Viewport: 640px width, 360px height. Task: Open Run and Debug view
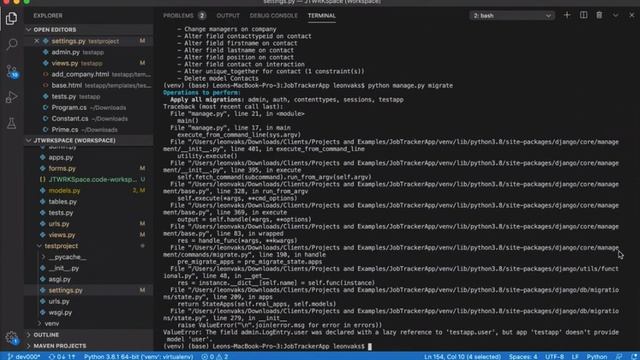pos(11,97)
